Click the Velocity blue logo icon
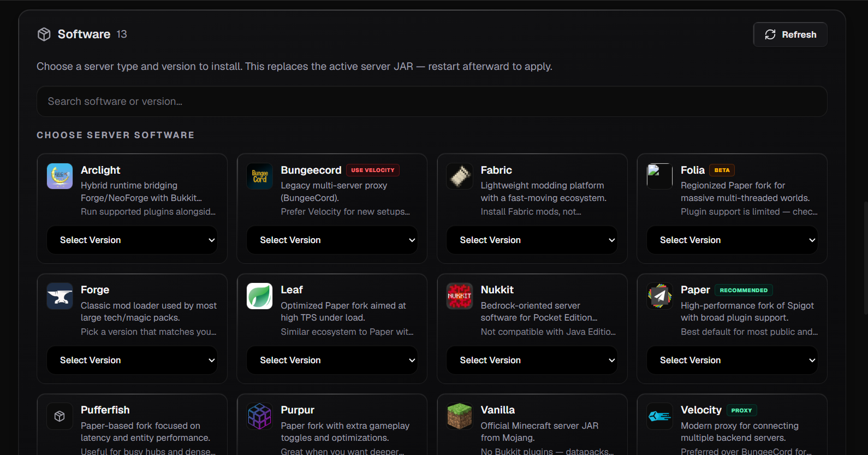 [659, 416]
